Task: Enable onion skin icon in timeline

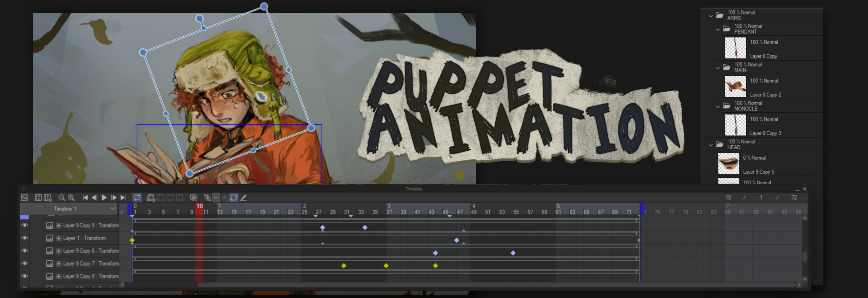Action: pos(193,198)
